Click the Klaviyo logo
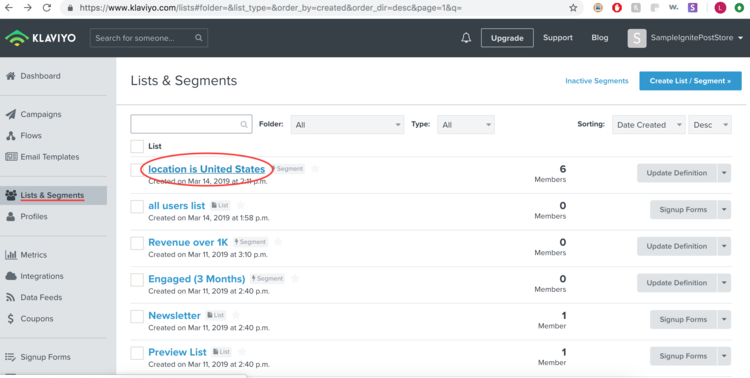The width and height of the screenshot is (750, 378). coord(40,38)
